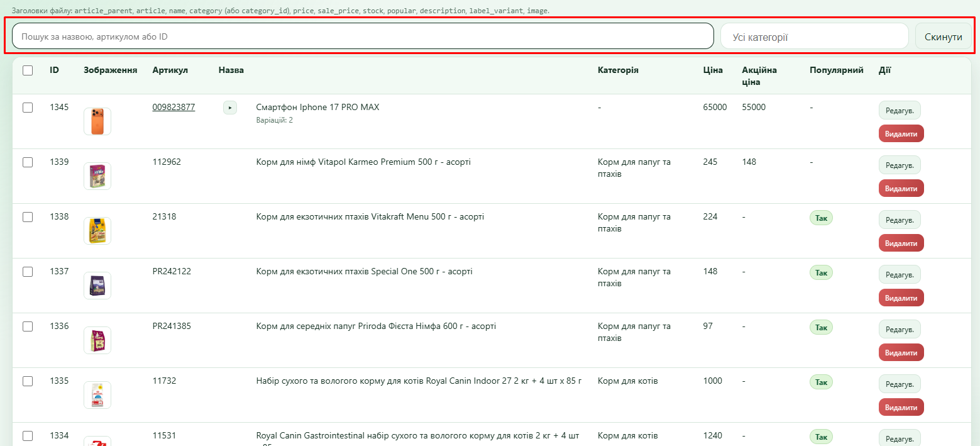The width and height of the screenshot is (980, 446).
Task: Open the orange iPhone product thumbnail
Action: [x=97, y=121]
